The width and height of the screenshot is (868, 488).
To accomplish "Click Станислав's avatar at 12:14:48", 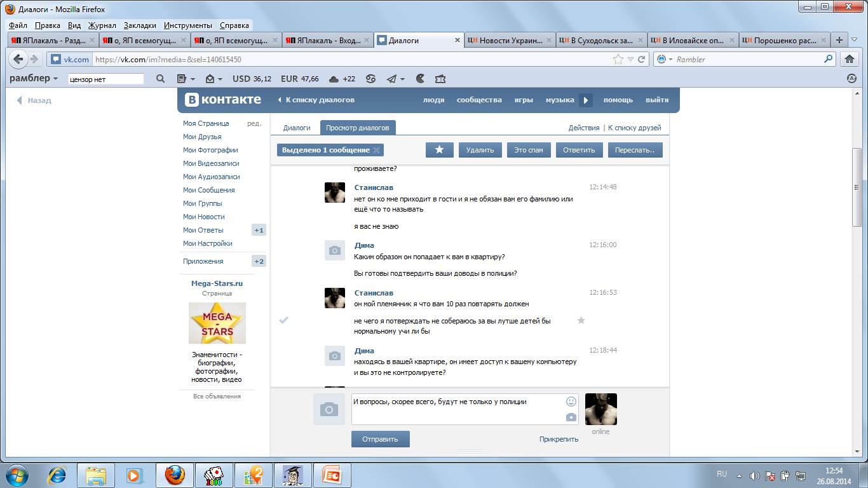I will 335,193.
